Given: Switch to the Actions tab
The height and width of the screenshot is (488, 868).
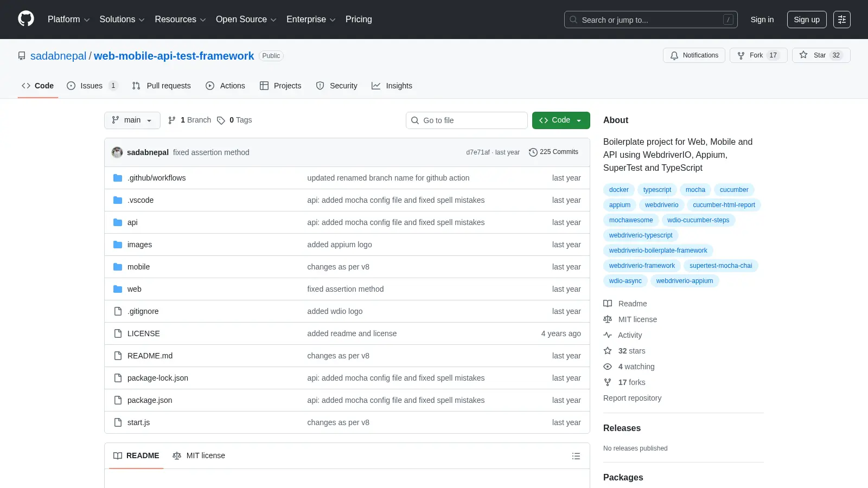Looking at the screenshot, I should (225, 86).
